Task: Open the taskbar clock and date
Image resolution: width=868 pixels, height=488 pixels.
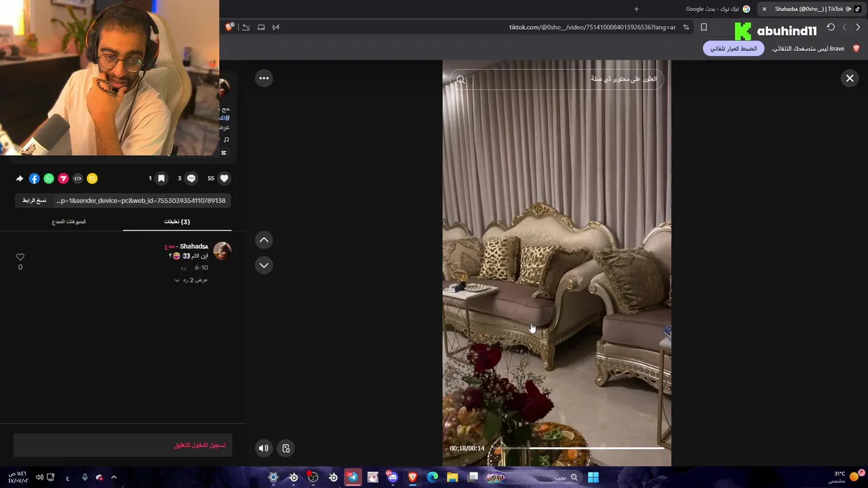Action: click(18, 477)
